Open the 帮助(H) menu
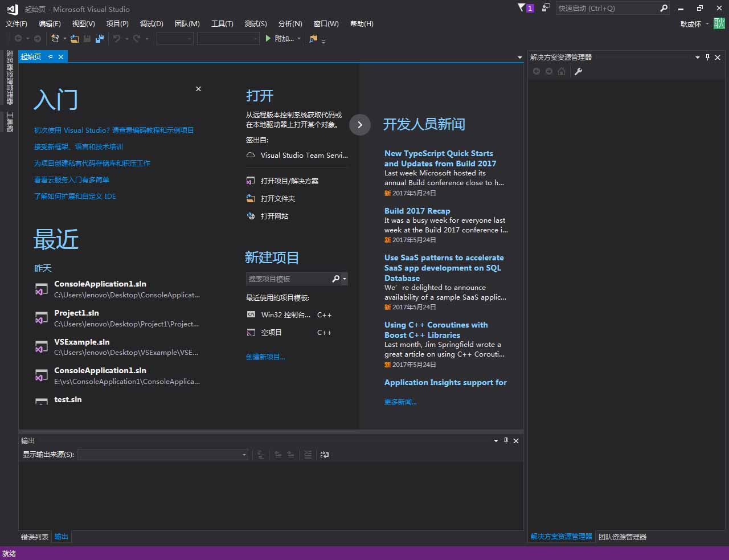 tap(362, 23)
